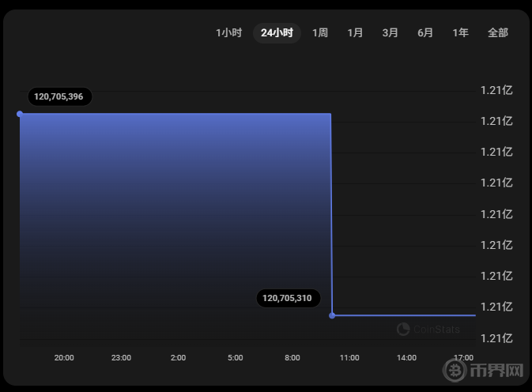Select the data point at chart start
Image resolution: width=532 pixels, height=392 pixels.
coord(20,114)
